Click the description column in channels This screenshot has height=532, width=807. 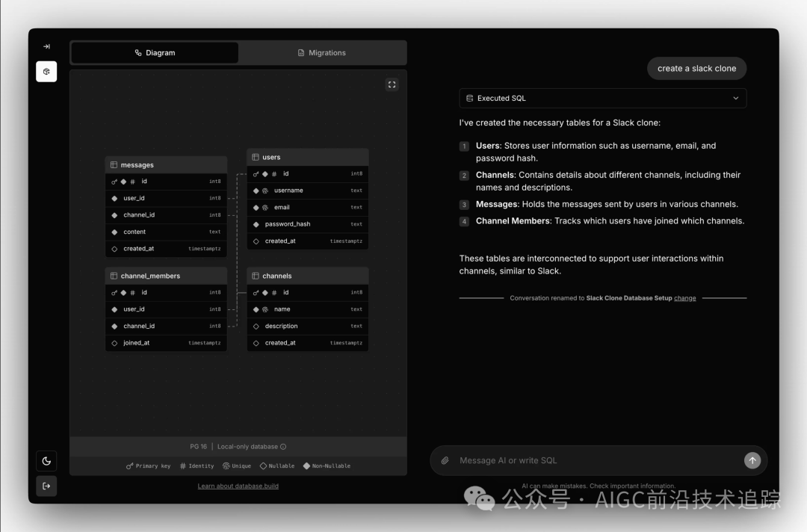click(x=308, y=327)
